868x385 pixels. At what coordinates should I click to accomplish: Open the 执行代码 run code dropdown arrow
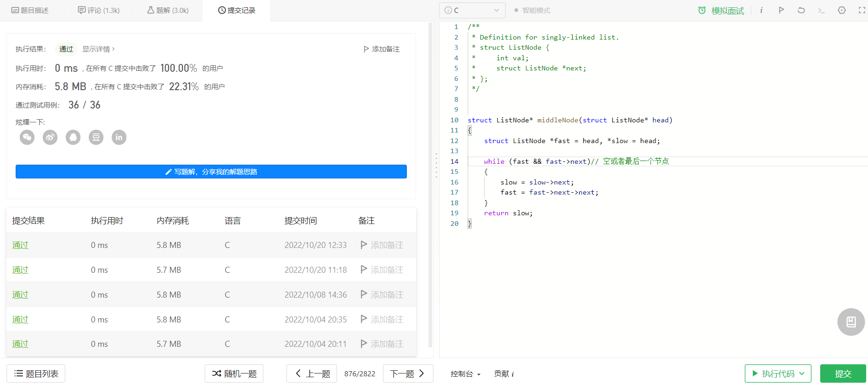[x=802, y=374]
